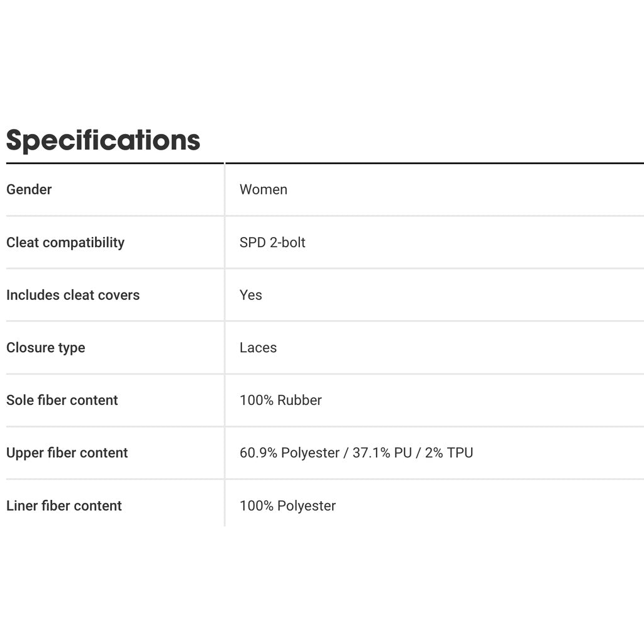
Task: Click the Specifications heading
Action: (103, 140)
